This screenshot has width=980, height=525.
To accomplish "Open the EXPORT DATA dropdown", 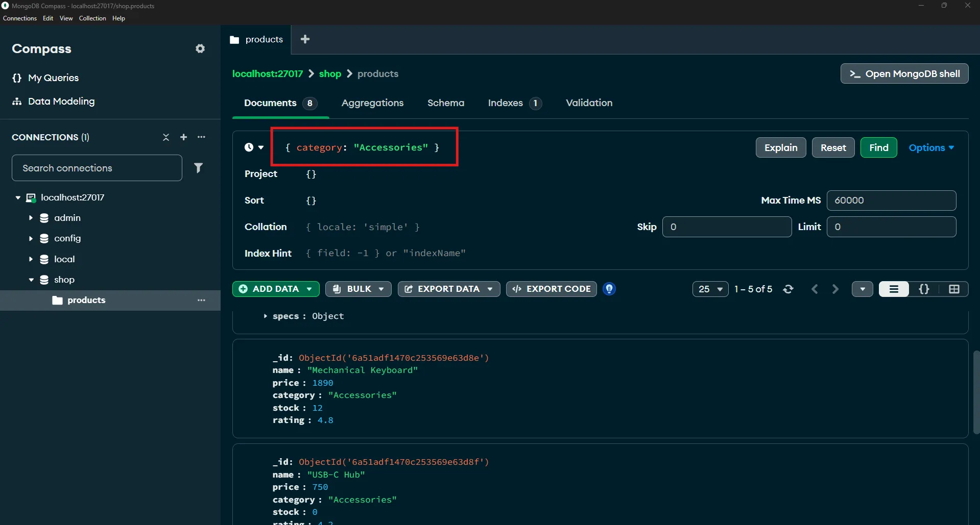I will [449, 289].
